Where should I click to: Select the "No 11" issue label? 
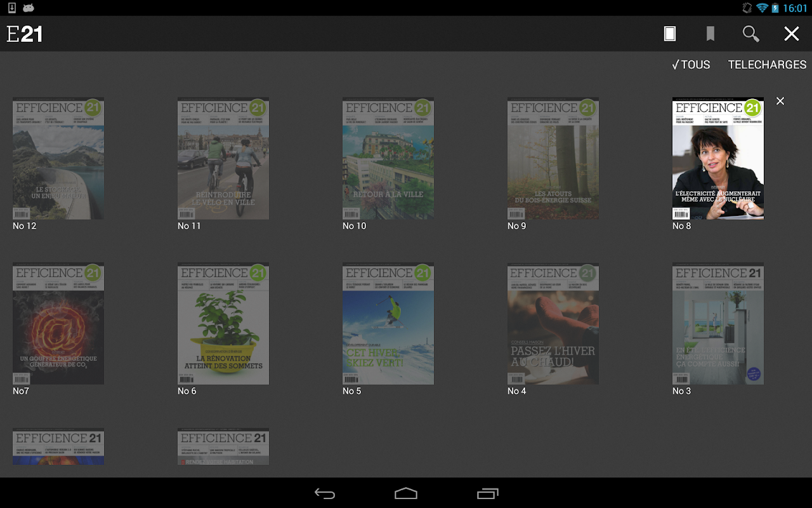pos(189,226)
